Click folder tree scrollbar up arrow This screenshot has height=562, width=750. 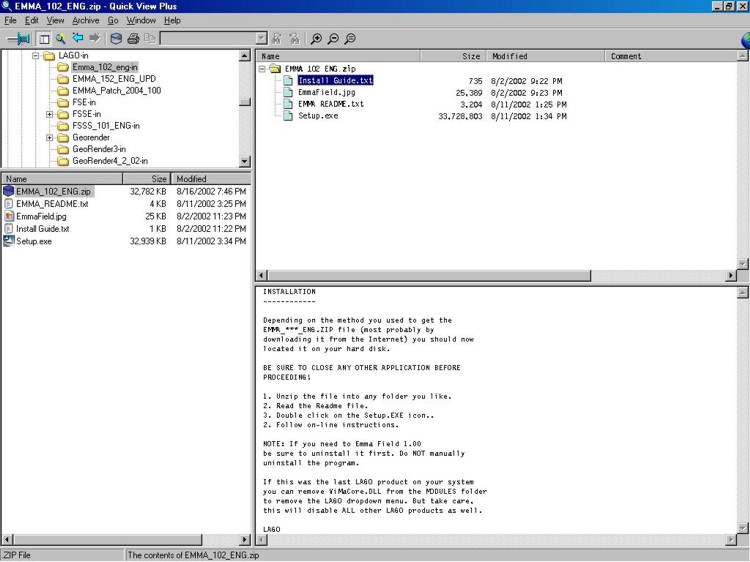tap(244, 55)
